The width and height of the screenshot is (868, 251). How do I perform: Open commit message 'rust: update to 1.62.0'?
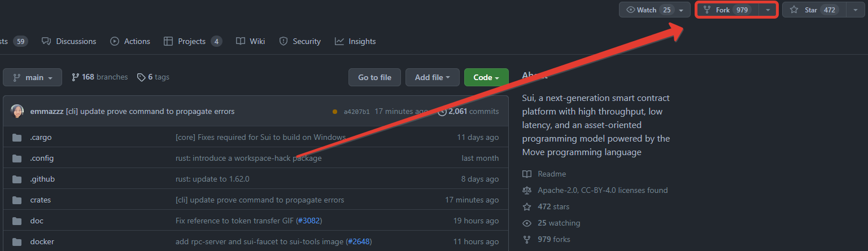[212, 179]
